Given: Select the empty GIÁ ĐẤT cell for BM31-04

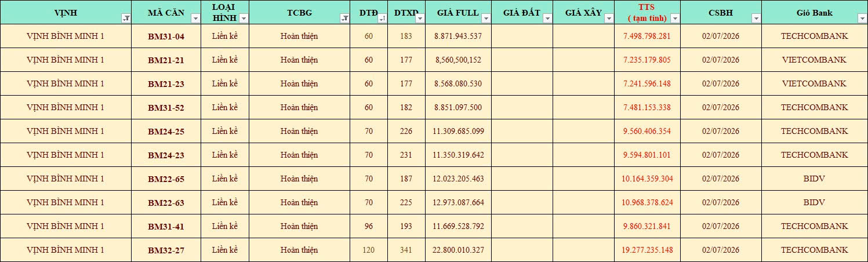Looking at the screenshot, I should click(x=522, y=36).
